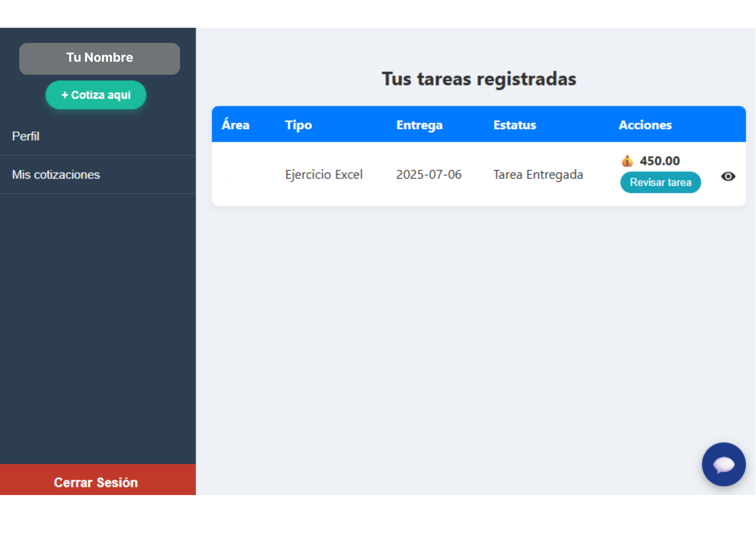Click the + Cotiza aqui button

[96, 95]
